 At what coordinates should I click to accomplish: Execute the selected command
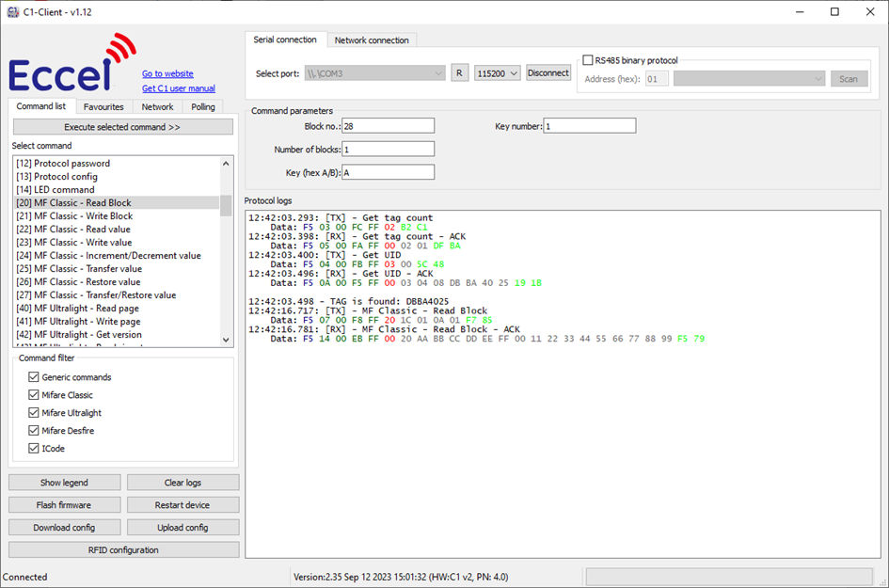click(x=122, y=126)
